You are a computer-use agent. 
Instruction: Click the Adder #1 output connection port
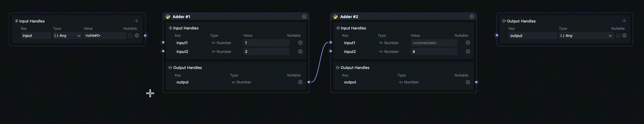click(309, 82)
